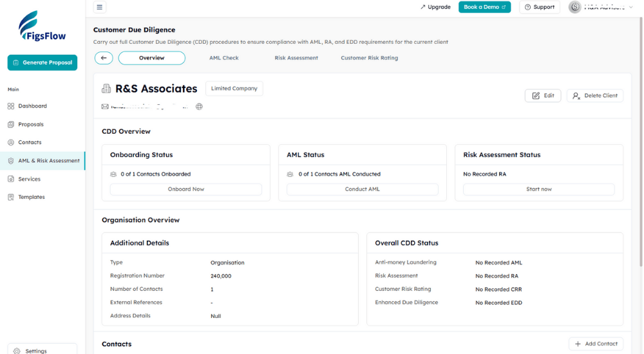Click the pencil icon in Edit button

(536, 96)
